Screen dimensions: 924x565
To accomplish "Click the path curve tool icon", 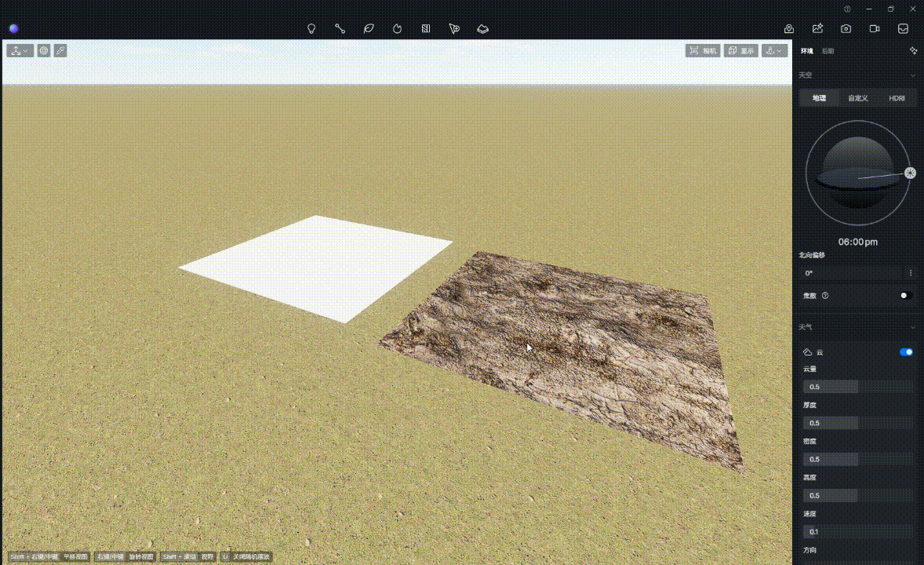I will (x=340, y=28).
